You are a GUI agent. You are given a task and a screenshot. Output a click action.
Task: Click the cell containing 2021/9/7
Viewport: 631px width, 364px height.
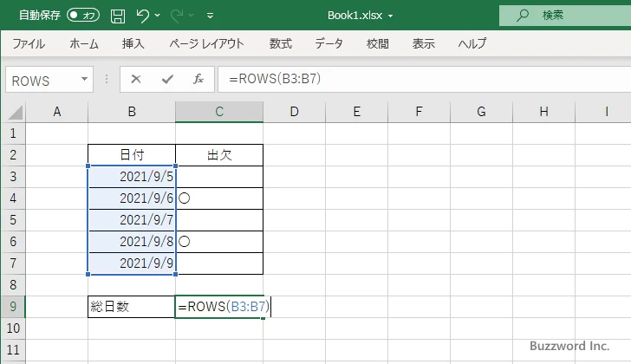(132, 220)
